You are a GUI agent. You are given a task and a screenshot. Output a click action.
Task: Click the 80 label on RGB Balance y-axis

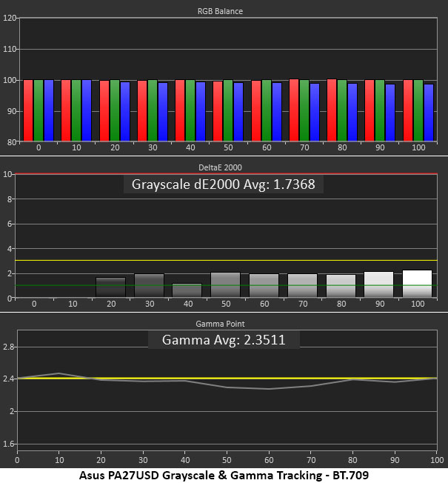11,142
